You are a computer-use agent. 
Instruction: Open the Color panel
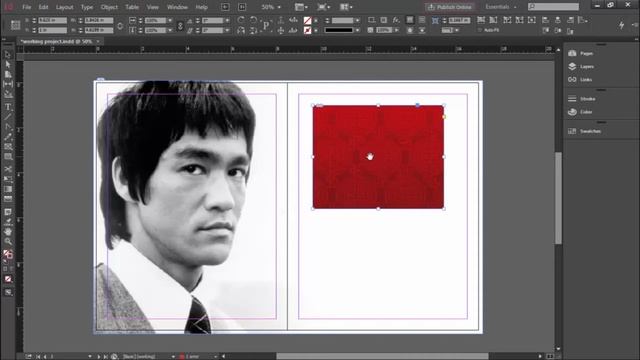click(580, 112)
